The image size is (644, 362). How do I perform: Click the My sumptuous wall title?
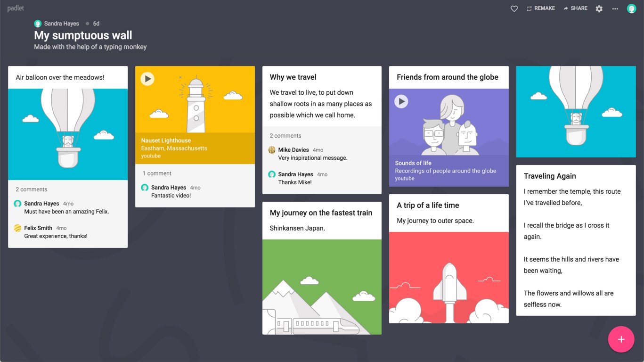(83, 35)
